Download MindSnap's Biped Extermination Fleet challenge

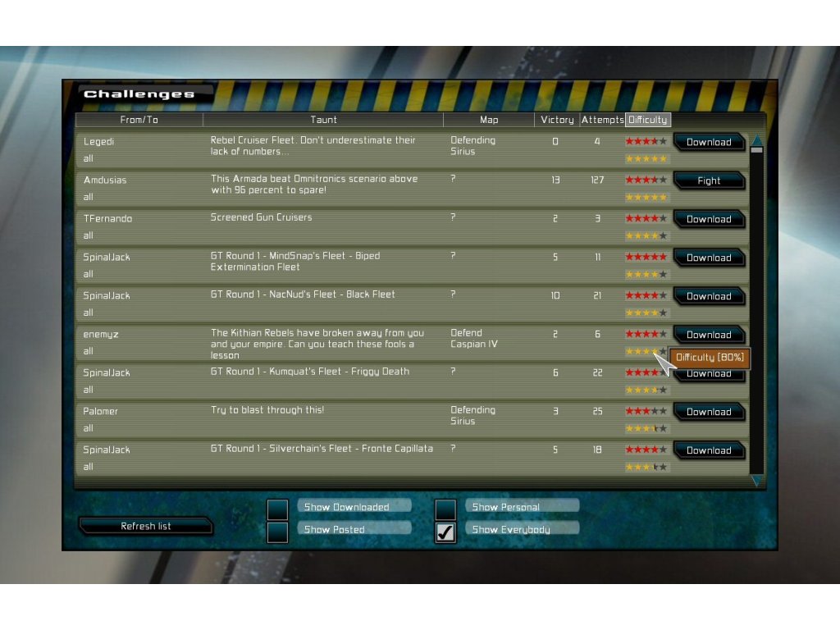(709, 258)
